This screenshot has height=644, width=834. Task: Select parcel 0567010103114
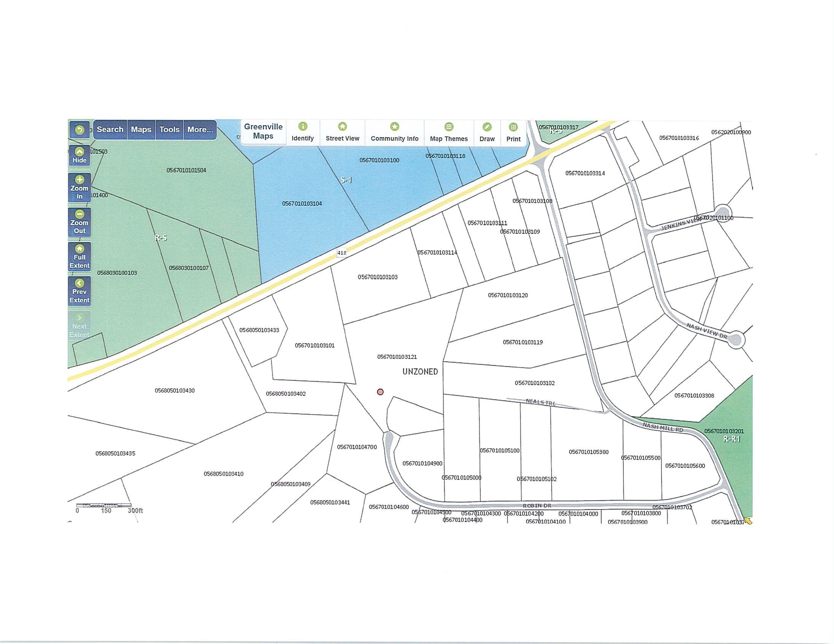(437, 253)
